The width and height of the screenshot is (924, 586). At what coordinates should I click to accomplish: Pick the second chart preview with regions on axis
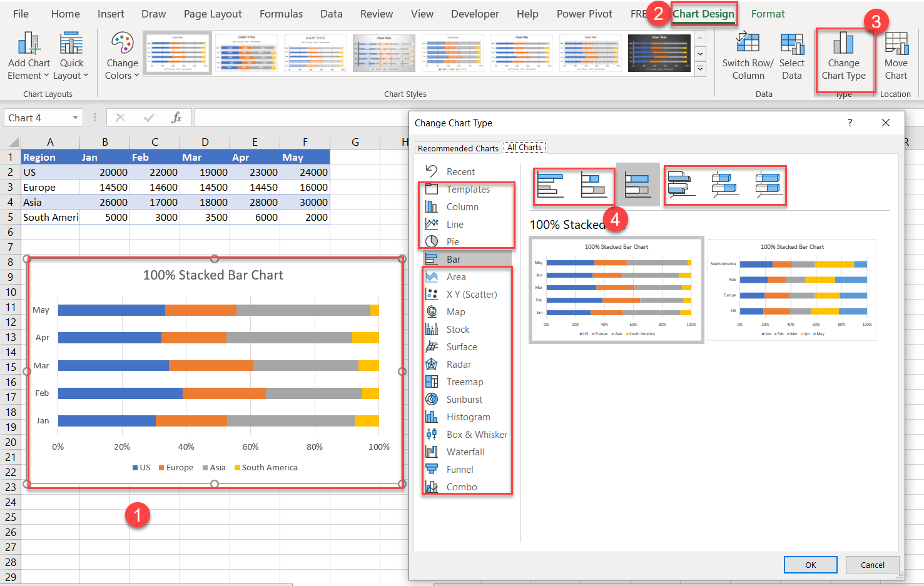click(792, 290)
